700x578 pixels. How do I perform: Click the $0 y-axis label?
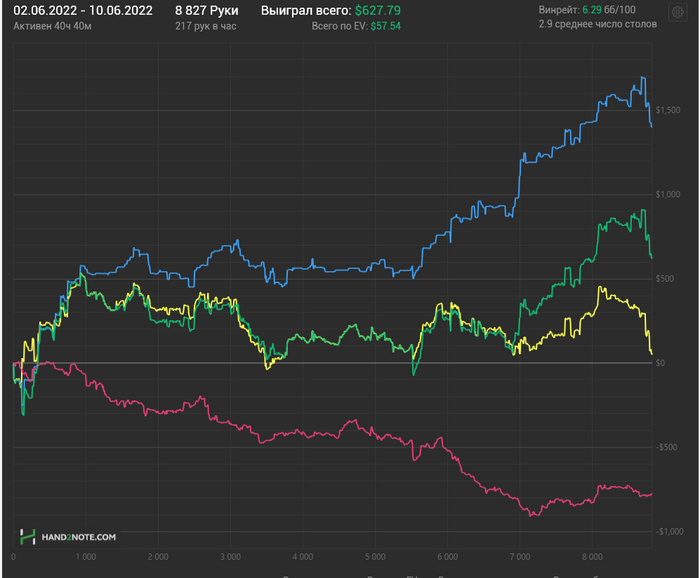[660, 363]
